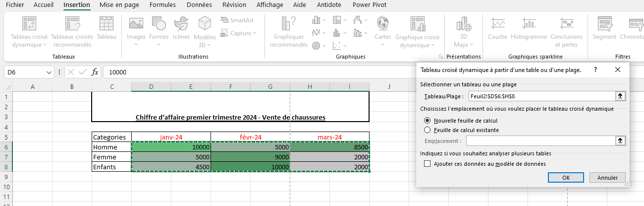Click the Icônes illustration button
This screenshot has height=206, width=644.
tap(181, 23)
